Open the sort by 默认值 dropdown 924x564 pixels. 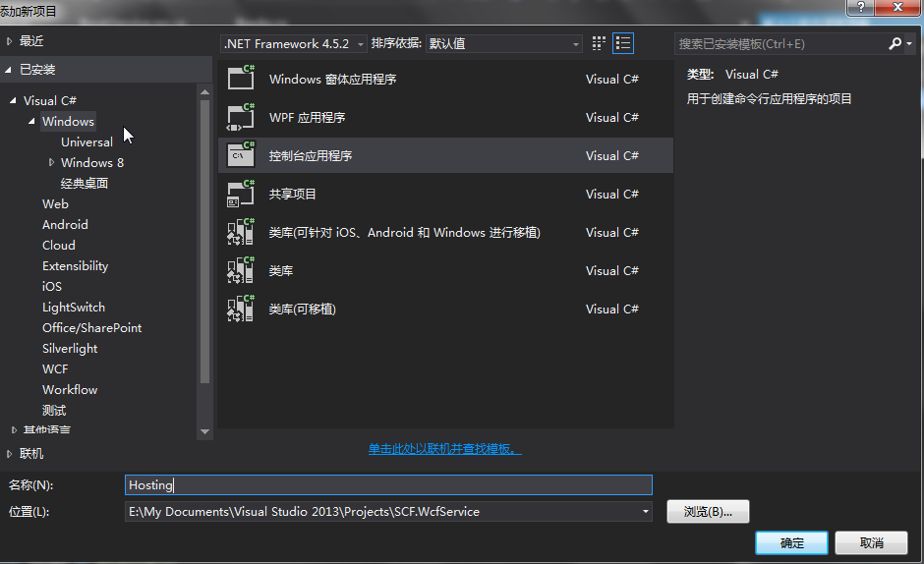(x=504, y=43)
